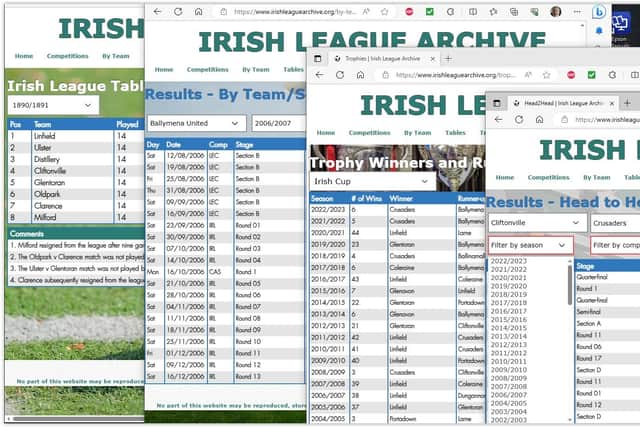Click the horizontal scrollbar in the Irish League Tables window
This screenshot has width=640, height=427.
pyautogui.click(x=77, y=418)
